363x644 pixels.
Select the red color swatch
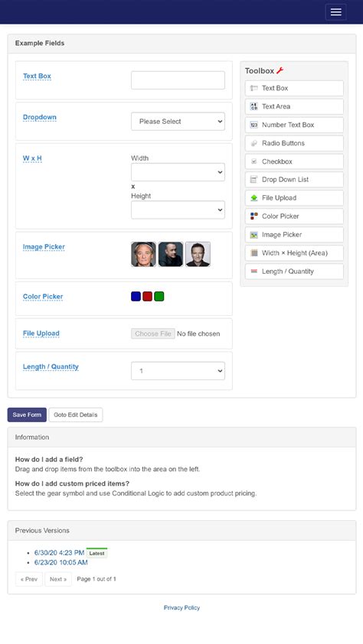tap(147, 296)
